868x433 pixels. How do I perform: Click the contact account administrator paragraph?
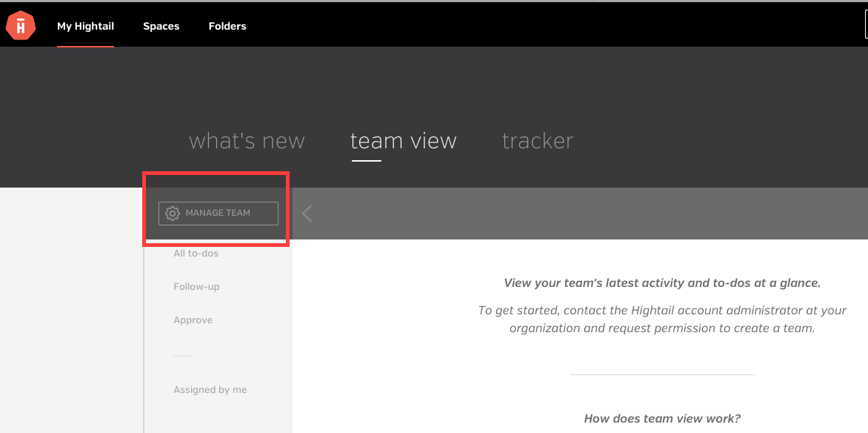[x=662, y=319]
